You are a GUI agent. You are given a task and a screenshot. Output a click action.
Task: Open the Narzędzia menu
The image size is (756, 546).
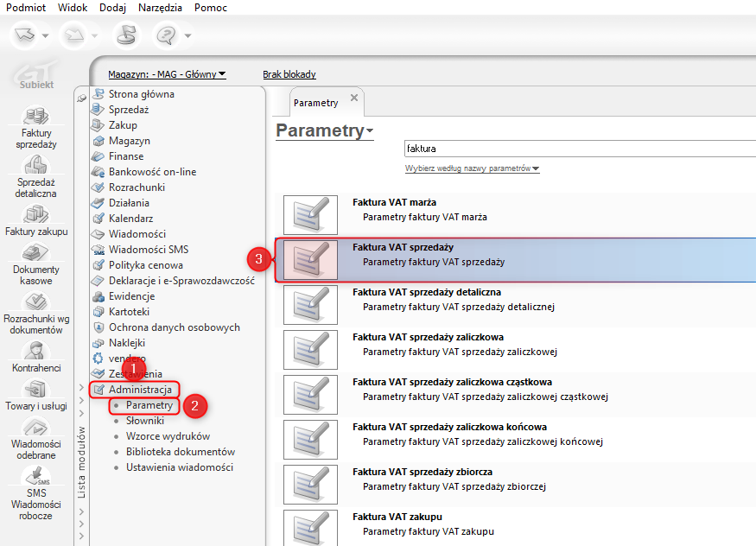pos(159,8)
